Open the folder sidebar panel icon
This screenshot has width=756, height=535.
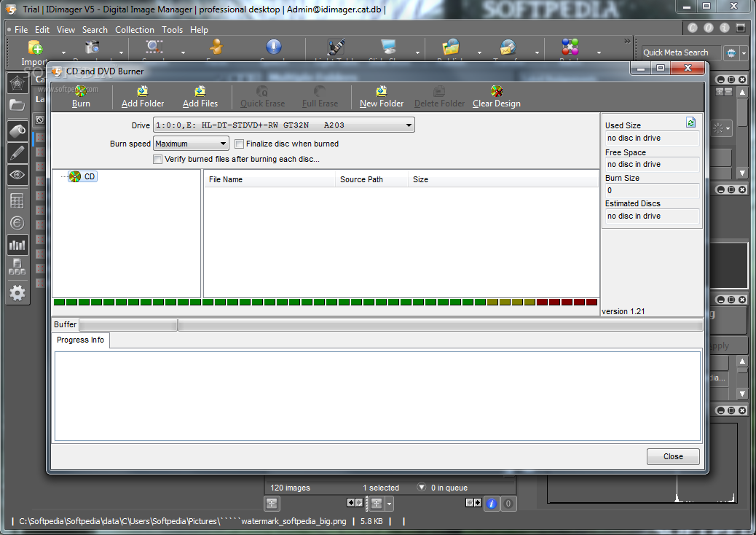pyautogui.click(x=17, y=105)
